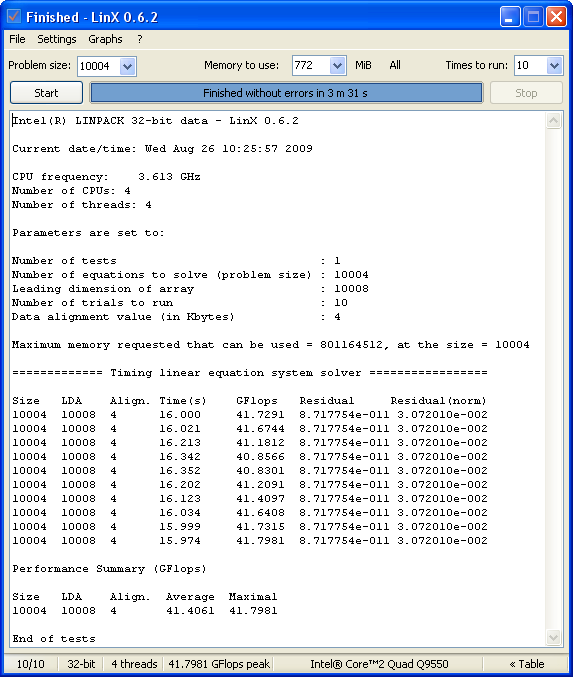Image resolution: width=573 pixels, height=677 pixels.
Task: Click the MiB unit label
Action: (363, 65)
